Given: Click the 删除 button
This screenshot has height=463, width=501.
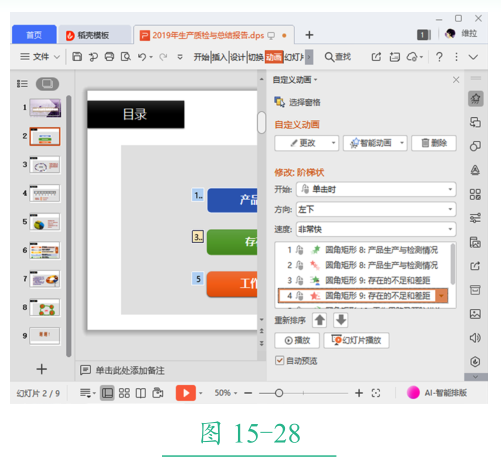Looking at the screenshot, I should (x=434, y=143).
